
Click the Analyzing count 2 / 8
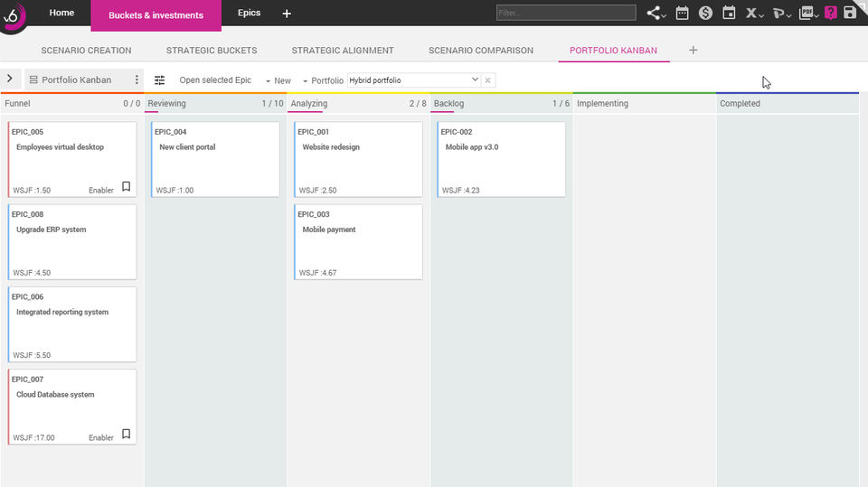coord(418,104)
